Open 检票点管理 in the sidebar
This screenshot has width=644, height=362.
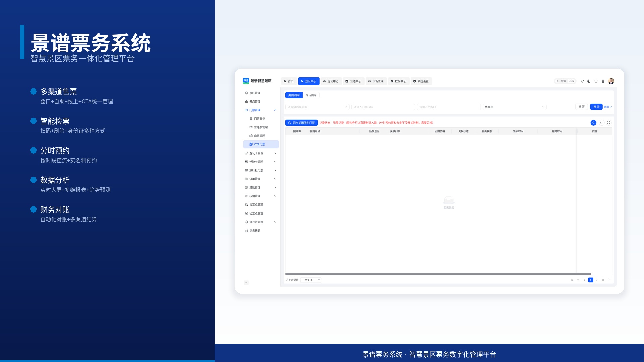tap(261, 213)
